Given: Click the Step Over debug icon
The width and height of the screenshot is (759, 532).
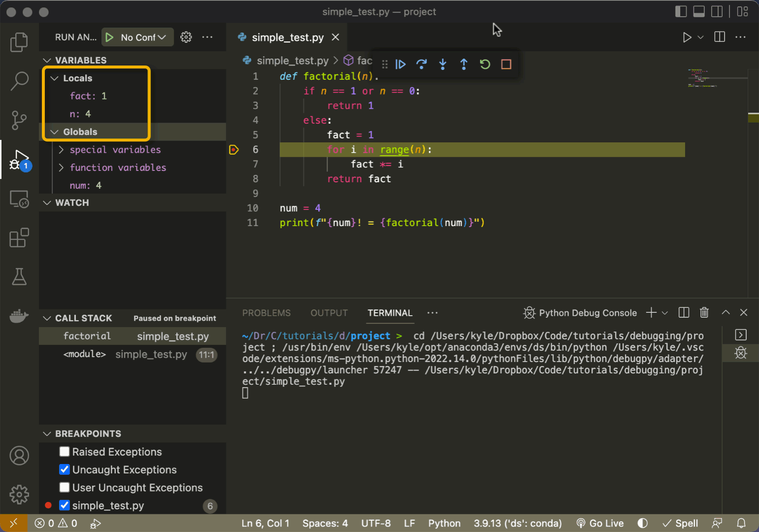Looking at the screenshot, I should [x=422, y=65].
